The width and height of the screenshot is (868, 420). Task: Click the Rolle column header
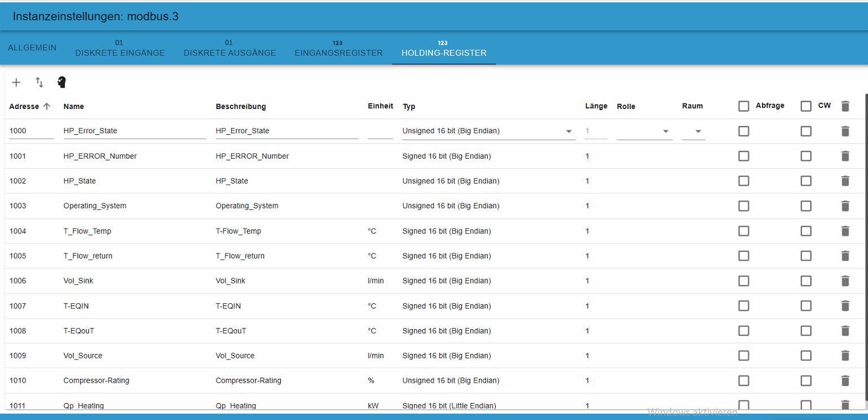click(626, 106)
